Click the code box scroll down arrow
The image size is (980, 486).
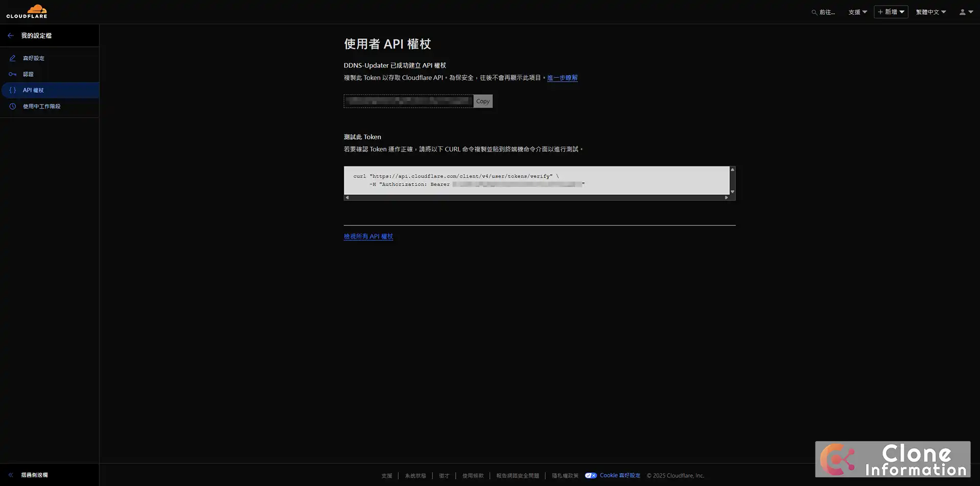tap(732, 192)
